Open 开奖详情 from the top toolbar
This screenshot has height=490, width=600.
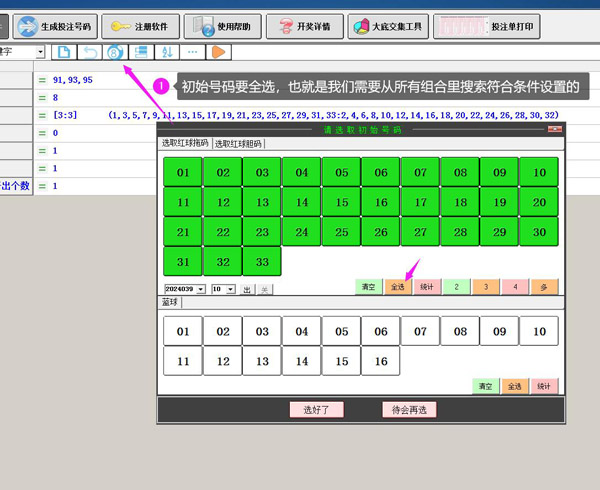[x=306, y=25]
